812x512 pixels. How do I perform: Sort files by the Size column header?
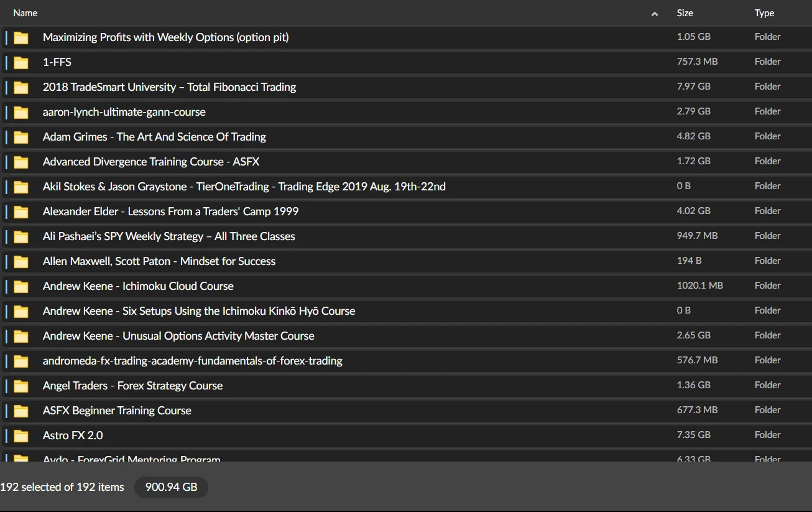(x=685, y=12)
